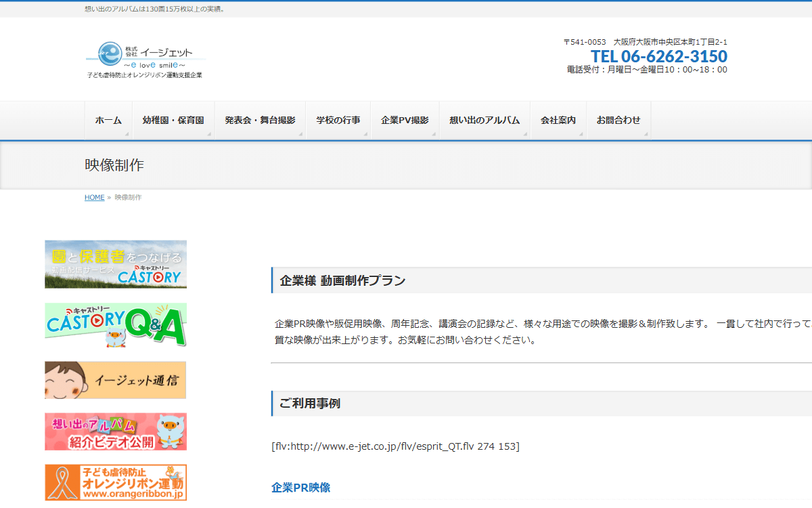Open the 幼稚園・保育園 menu item
This screenshot has width=812, height=508.
tap(173, 121)
